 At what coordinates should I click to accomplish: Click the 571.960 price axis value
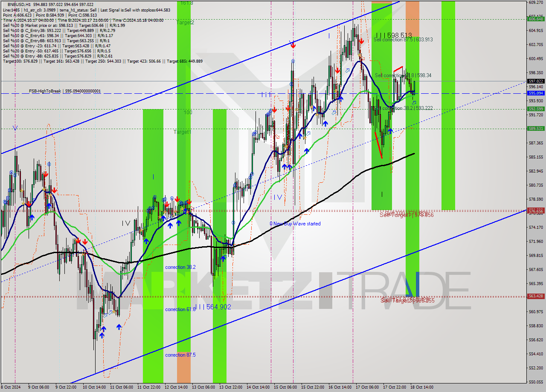536,242
